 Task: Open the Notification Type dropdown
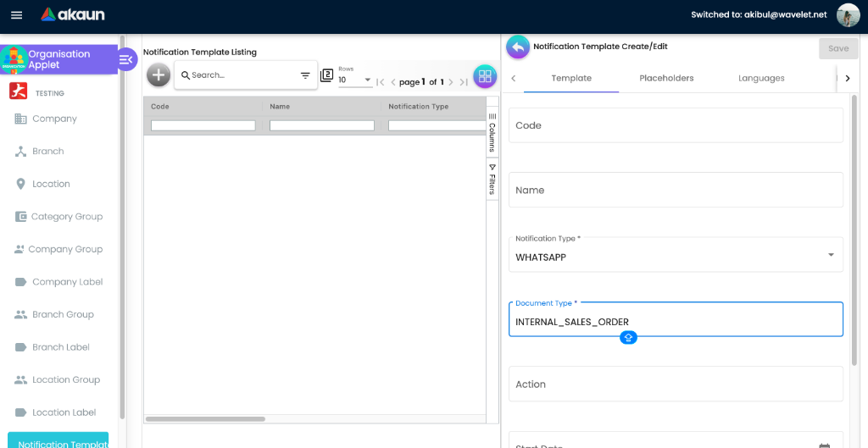(x=676, y=254)
